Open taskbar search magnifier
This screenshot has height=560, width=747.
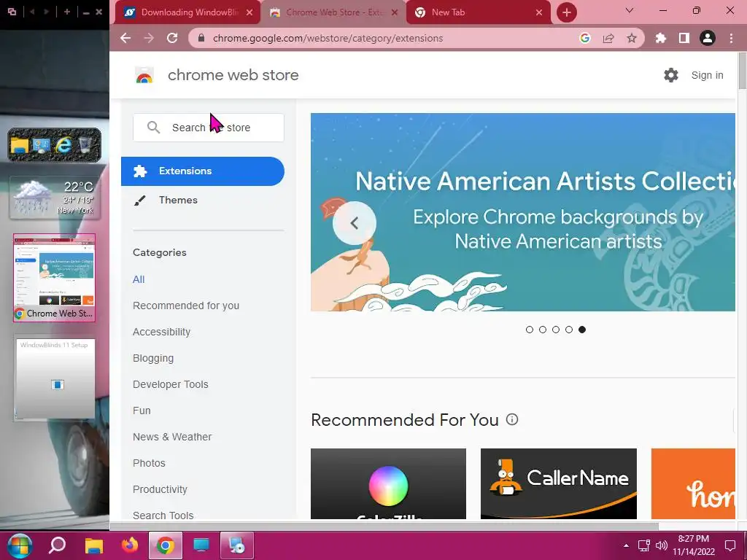(x=57, y=545)
